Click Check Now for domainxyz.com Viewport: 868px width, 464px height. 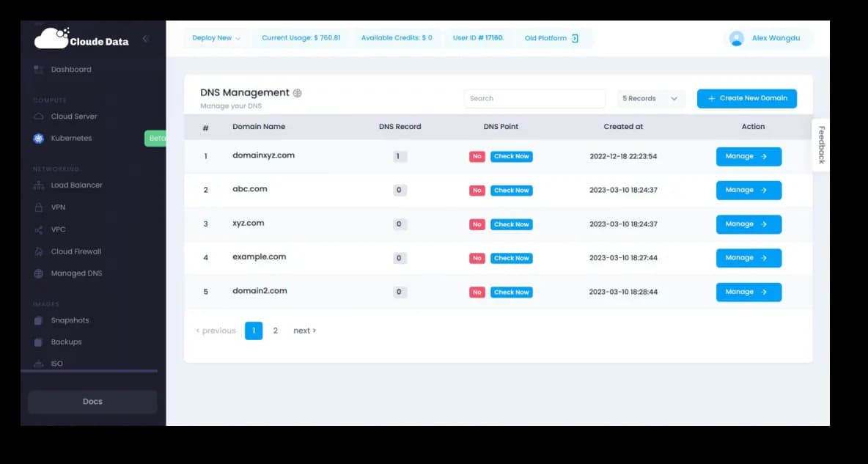pos(512,157)
